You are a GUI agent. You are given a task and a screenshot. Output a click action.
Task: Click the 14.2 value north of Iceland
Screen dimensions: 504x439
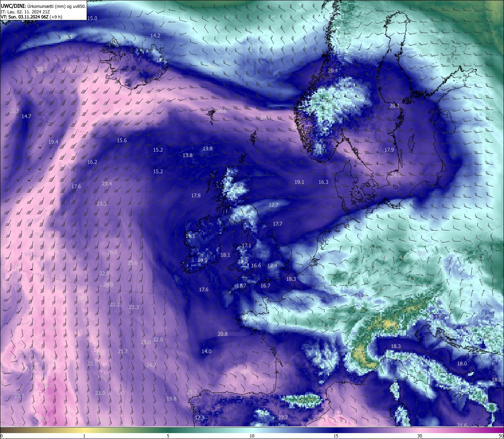(x=155, y=35)
